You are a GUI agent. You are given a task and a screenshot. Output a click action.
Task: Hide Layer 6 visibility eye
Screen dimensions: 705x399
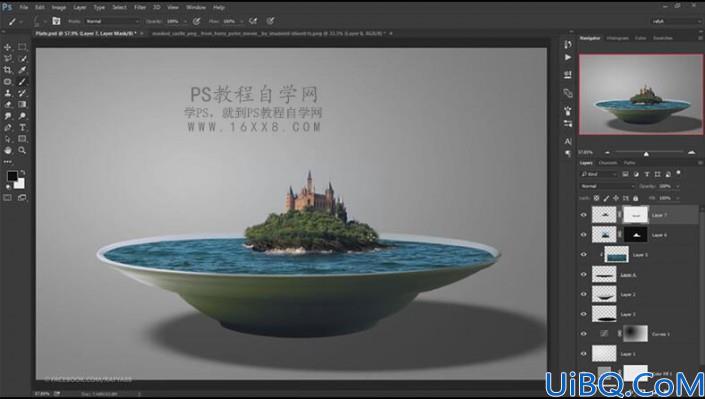(x=584, y=235)
